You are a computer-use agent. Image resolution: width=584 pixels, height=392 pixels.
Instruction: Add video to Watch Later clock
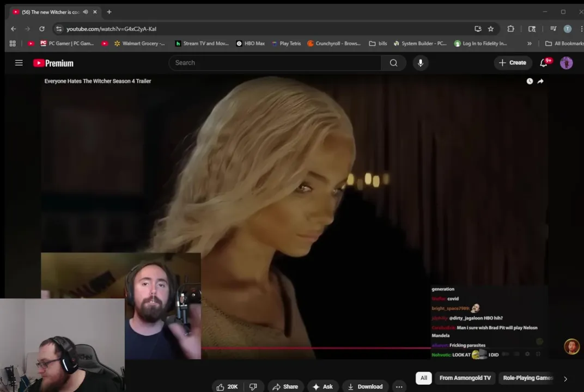(530, 81)
